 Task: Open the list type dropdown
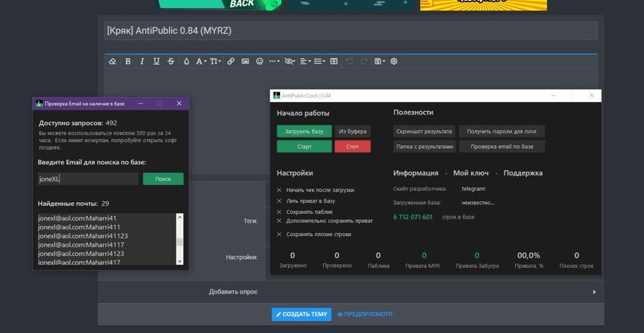[319, 61]
